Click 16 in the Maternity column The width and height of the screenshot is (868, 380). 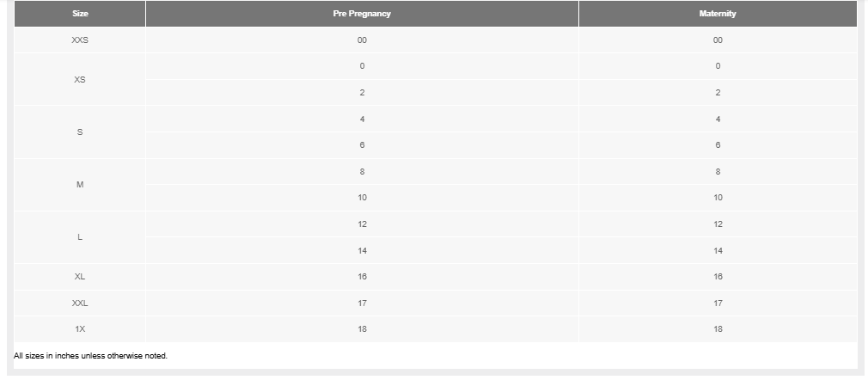click(x=718, y=277)
